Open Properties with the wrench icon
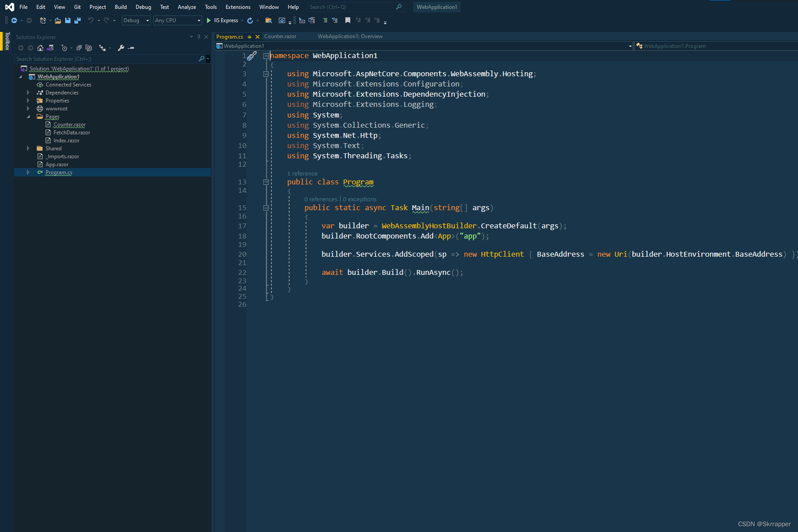Image resolution: width=798 pixels, height=532 pixels. click(121, 48)
